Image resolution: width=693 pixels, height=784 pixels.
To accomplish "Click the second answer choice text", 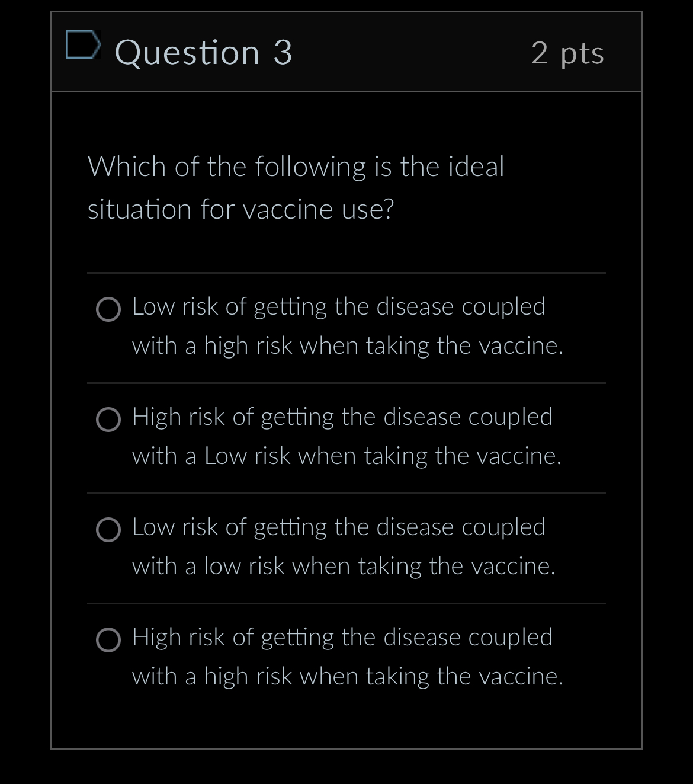I will pos(342,436).
